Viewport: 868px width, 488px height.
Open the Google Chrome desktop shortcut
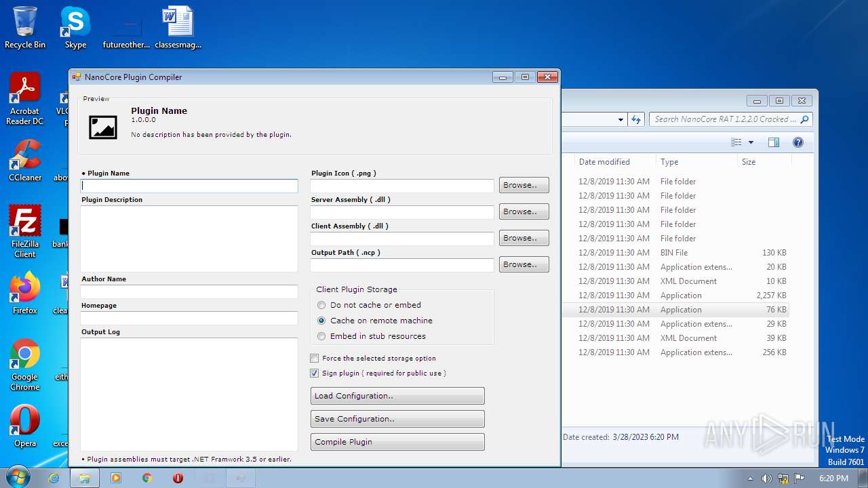(24, 365)
